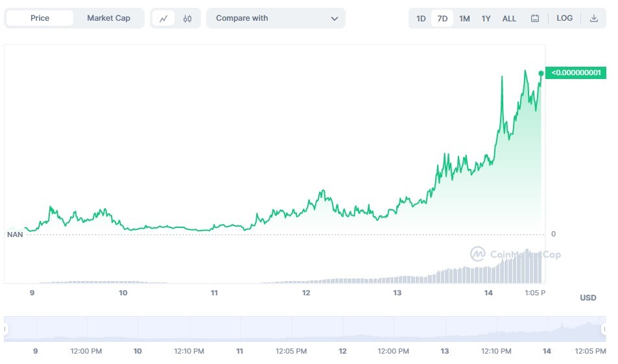The height and width of the screenshot is (364, 618).
Task: Download chart data icon
Action: coord(594,19)
